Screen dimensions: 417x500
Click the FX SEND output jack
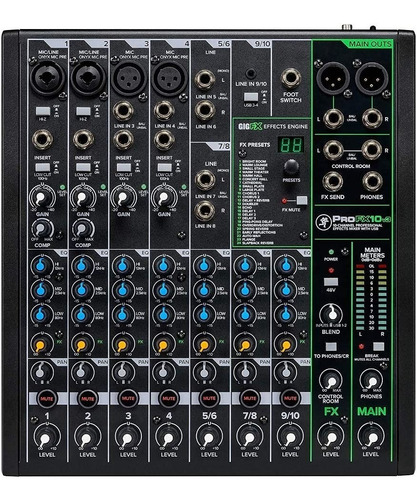coord(333,182)
